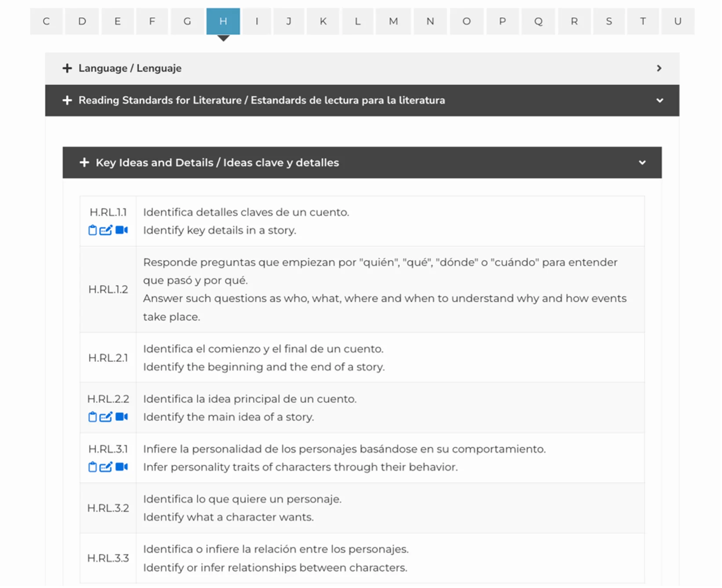This screenshot has width=722, height=588.
Task: Switch to level Q tab
Action: (x=538, y=21)
